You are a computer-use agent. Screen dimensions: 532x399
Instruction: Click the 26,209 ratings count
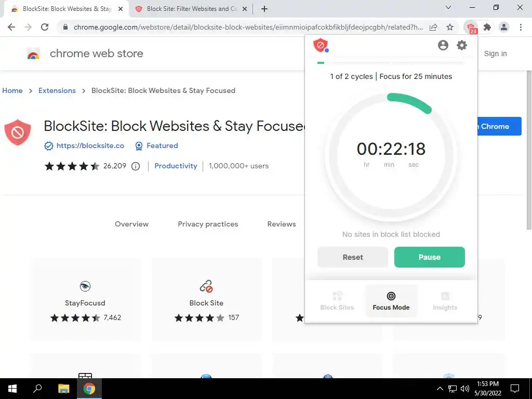coord(115,166)
